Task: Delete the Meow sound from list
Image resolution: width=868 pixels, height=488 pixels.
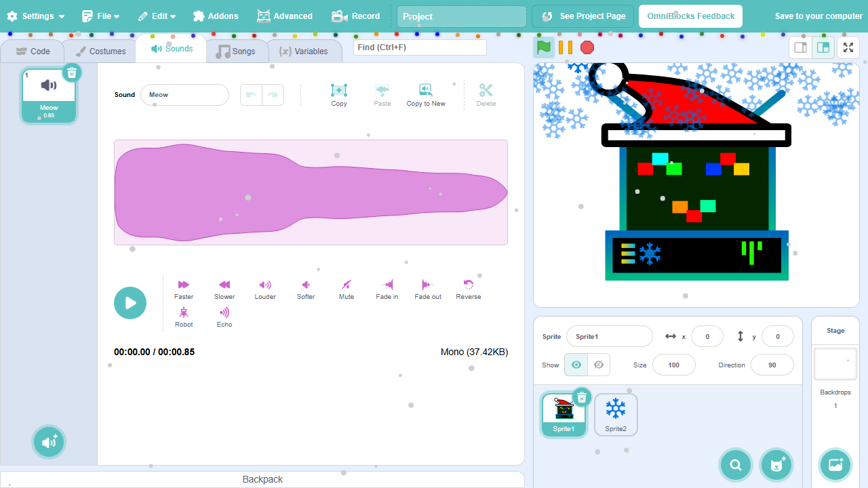Action: click(72, 73)
